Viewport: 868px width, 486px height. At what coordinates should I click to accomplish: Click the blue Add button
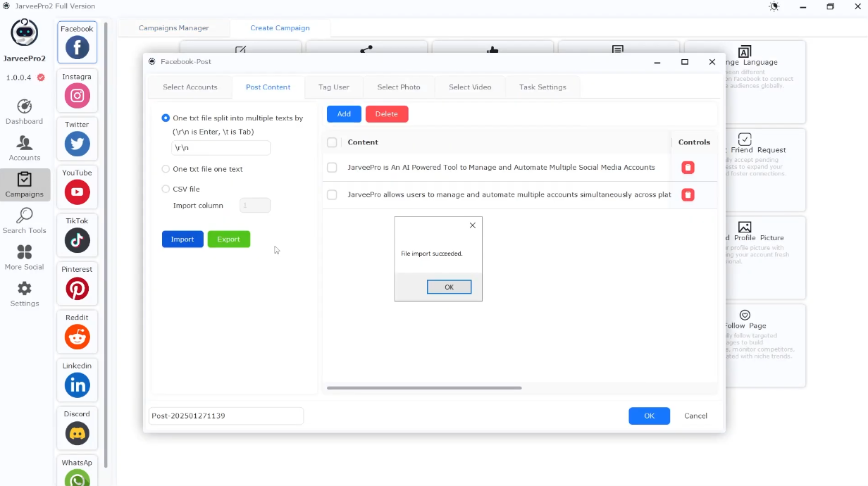(344, 114)
